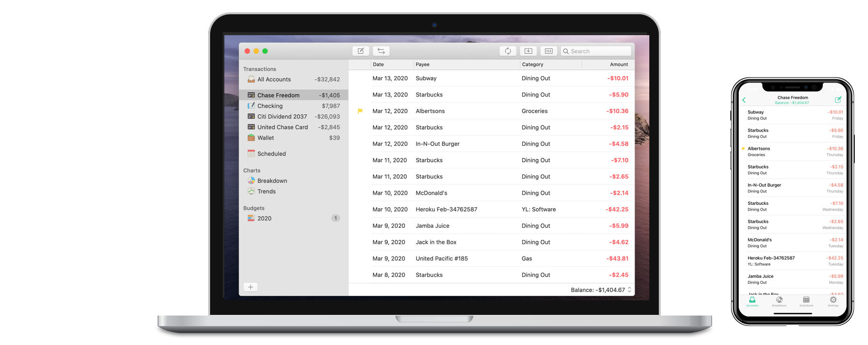Select United Pacific #185 transaction

492,259
